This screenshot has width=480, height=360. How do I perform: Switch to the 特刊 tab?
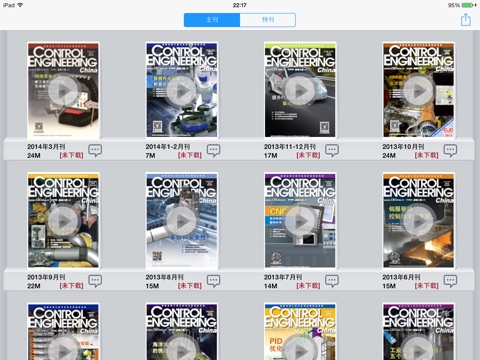[x=268, y=20]
